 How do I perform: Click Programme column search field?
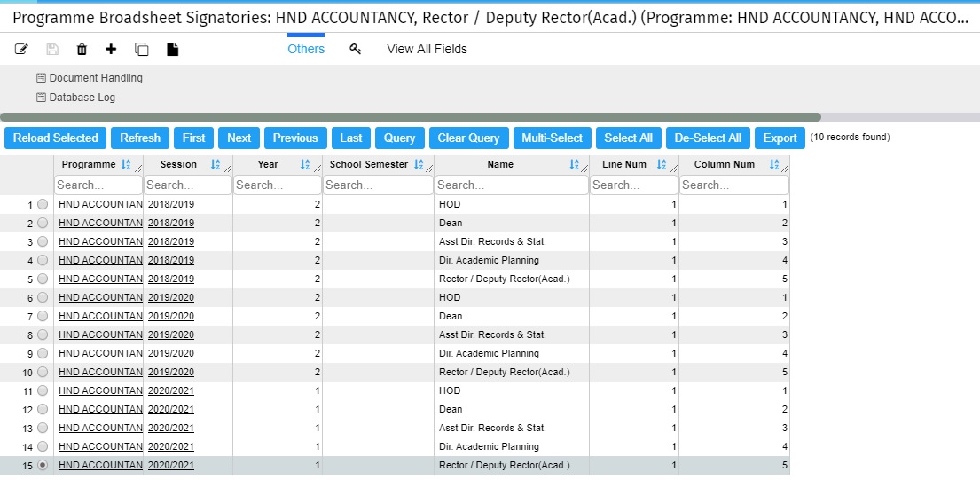(x=98, y=185)
